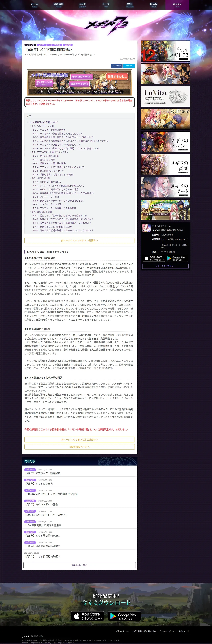Viewport: 212px width, 644px height.
Task: Collapse the 1. メギドラルの作戦について section
Action: 28,122
